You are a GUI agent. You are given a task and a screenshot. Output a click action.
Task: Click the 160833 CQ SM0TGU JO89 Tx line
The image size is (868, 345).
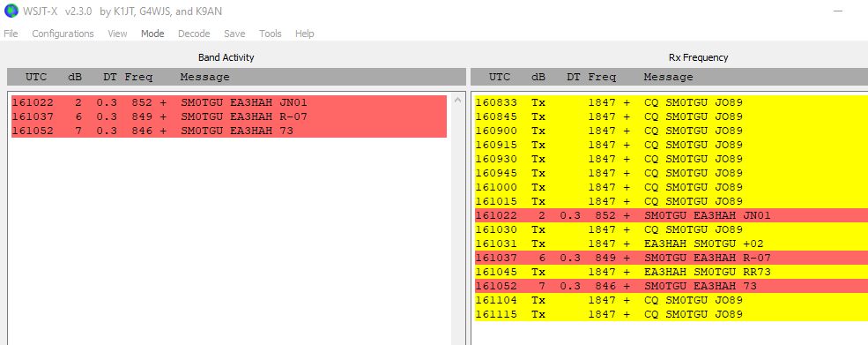point(671,102)
